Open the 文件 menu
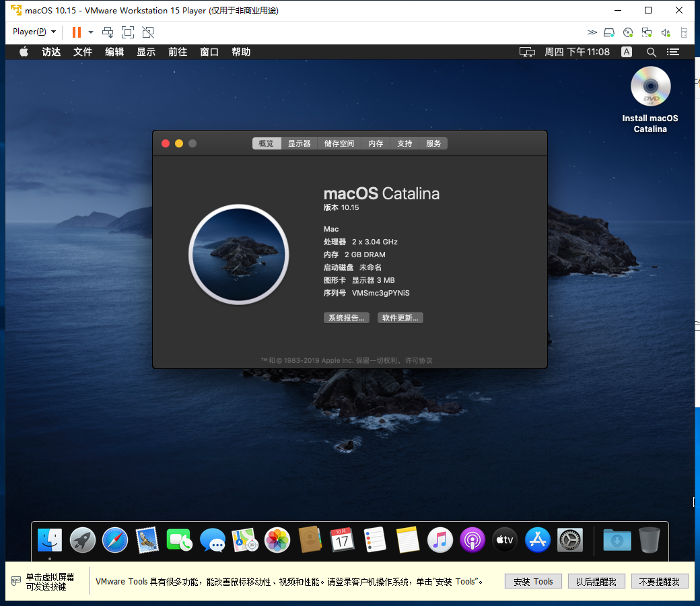700x606 pixels. tap(83, 52)
